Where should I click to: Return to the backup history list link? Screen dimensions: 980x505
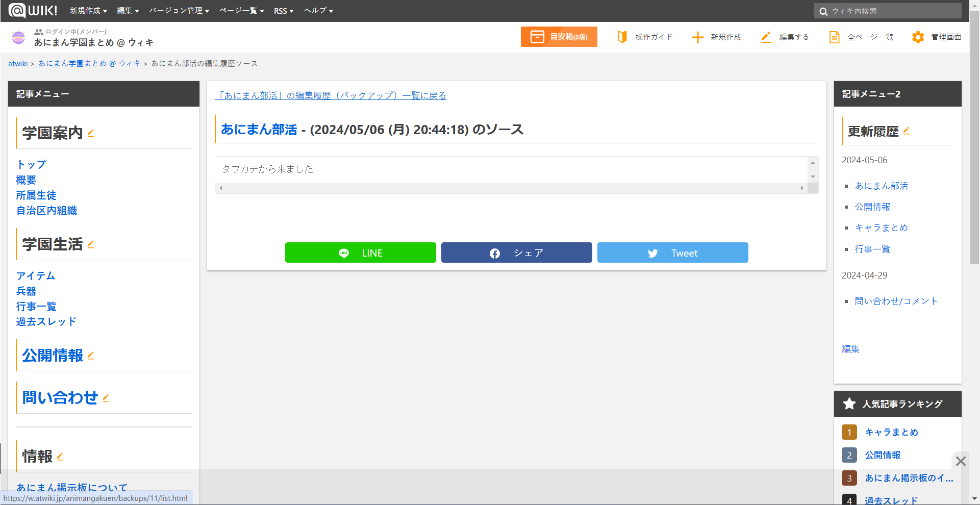click(331, 95)
